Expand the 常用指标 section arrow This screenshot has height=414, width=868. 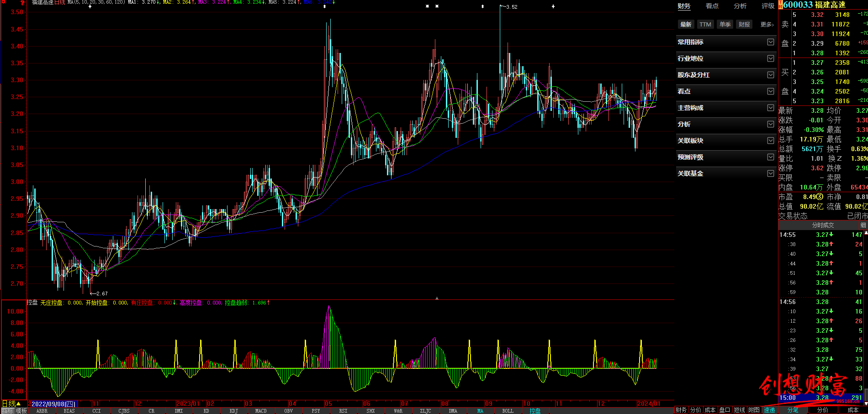coord(771,42)
